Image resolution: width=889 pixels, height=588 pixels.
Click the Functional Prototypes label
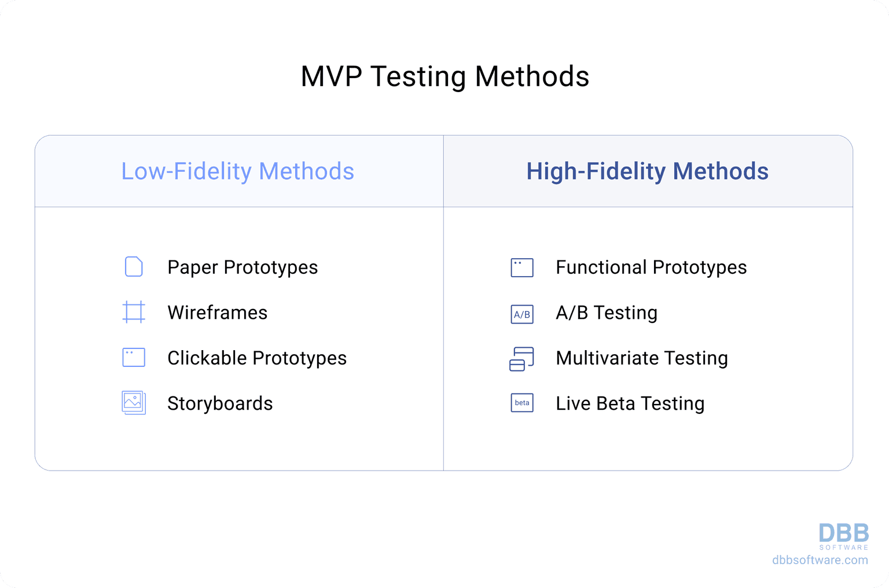(651, 267)
